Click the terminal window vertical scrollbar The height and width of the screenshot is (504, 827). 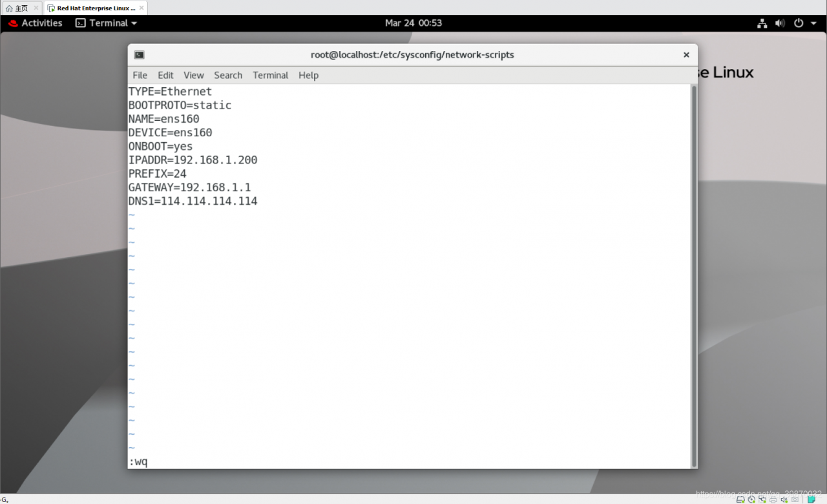pos(694,276)
